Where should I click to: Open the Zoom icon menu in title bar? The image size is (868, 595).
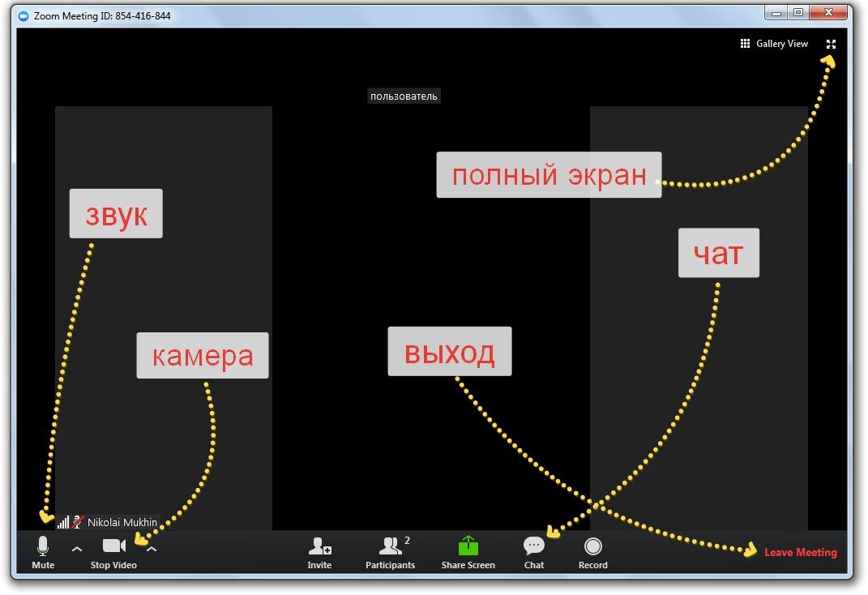(24, 15)
